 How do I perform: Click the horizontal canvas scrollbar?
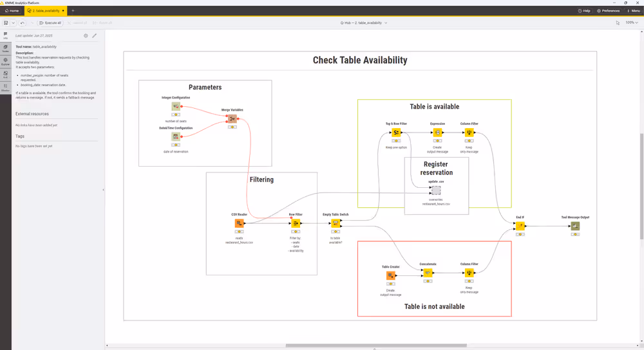[376, 345]
